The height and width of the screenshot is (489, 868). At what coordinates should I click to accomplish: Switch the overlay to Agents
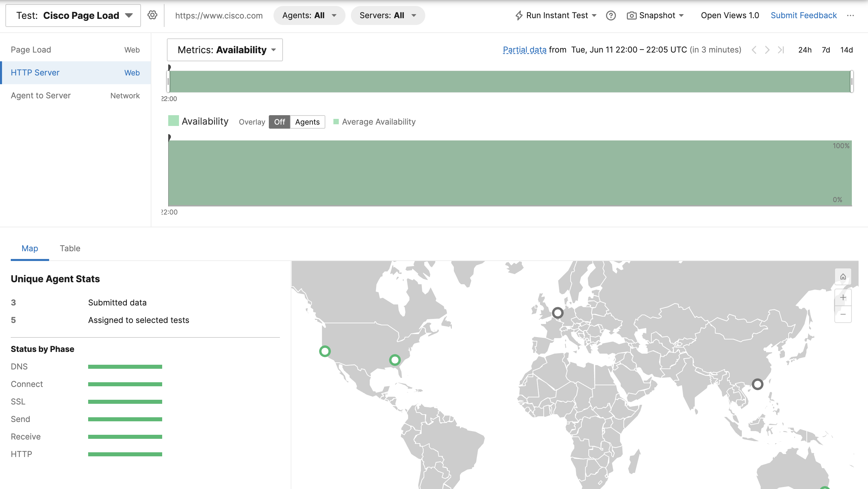(307, 122)
